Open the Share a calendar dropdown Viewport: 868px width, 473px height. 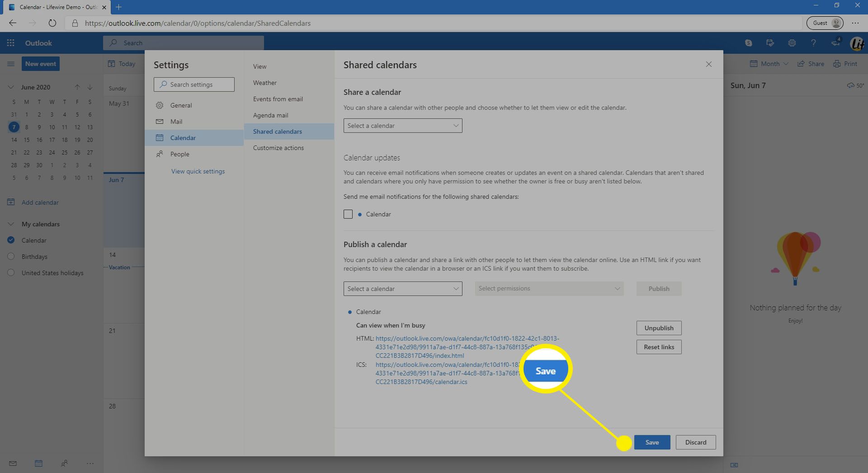(x=403, y=126)
